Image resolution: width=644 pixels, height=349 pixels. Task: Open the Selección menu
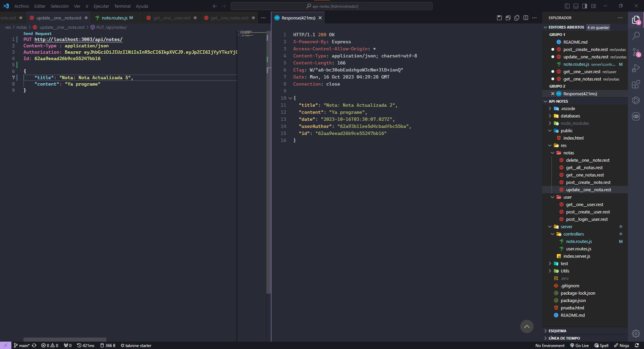tap(59, 6)
